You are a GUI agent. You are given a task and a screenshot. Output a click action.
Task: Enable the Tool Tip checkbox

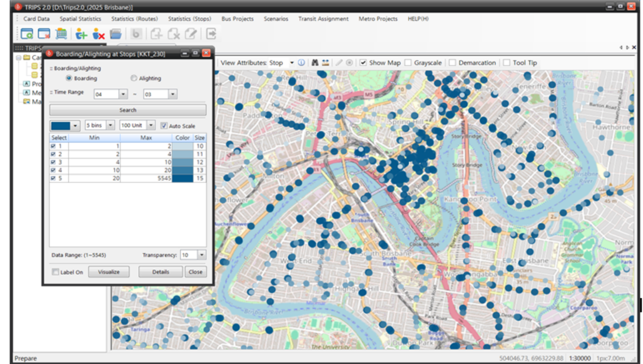pyautogui.click(x=507, y=63)
